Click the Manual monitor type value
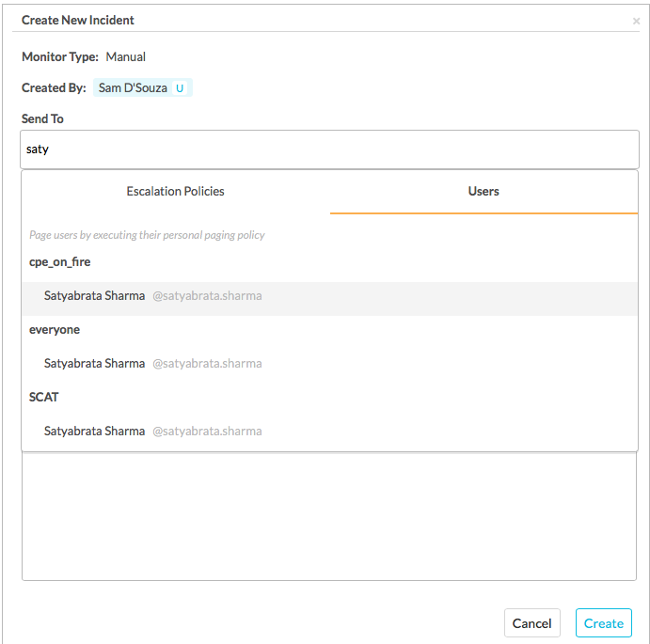650x644 pixels. pos(126,56)
